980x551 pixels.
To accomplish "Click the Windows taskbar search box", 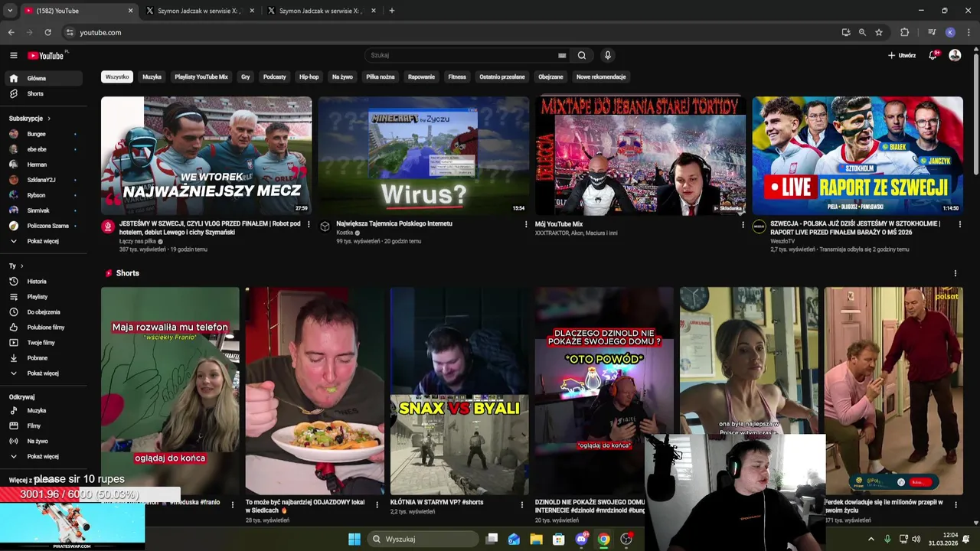I will [423, 539].
